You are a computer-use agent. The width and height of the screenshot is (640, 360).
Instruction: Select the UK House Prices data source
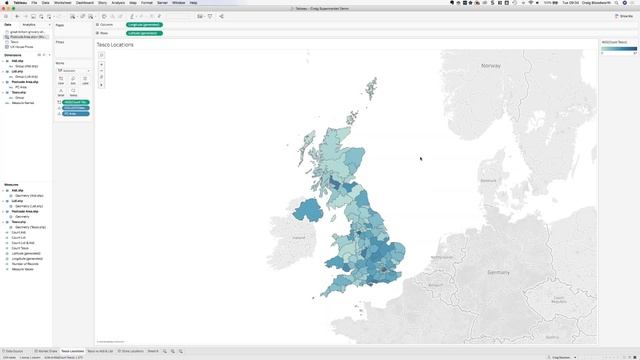click(x=22, y=47)
